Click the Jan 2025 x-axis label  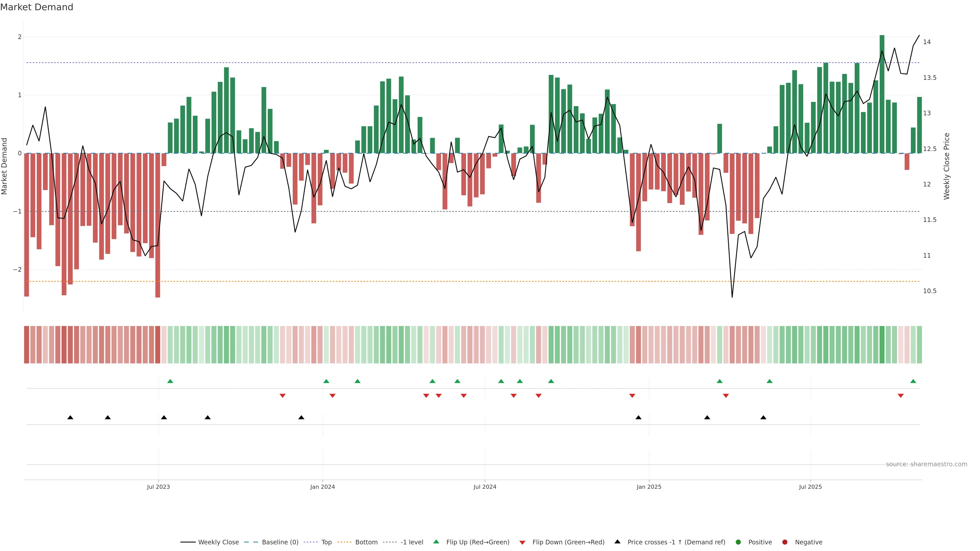[x=649, y=487]
